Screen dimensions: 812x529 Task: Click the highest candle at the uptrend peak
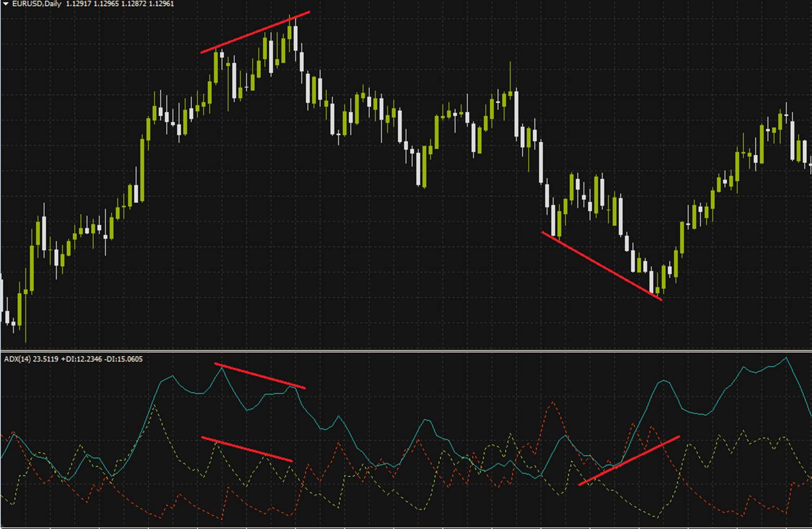[x=295, y=36]
